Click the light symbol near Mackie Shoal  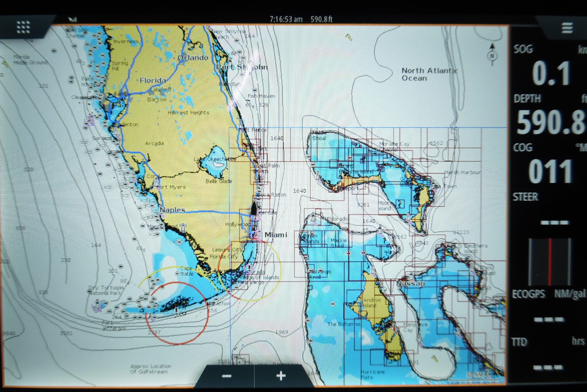(x=380, y=228)
